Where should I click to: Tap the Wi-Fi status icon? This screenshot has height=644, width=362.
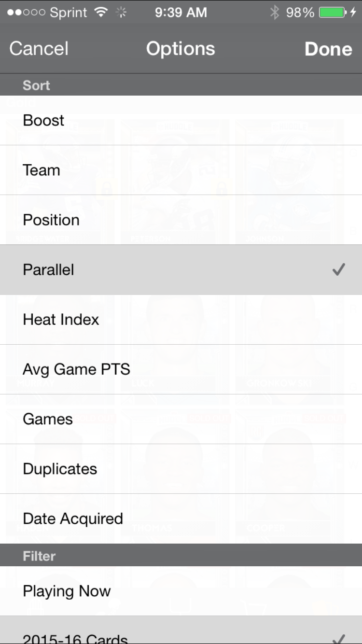pos(101,13)
